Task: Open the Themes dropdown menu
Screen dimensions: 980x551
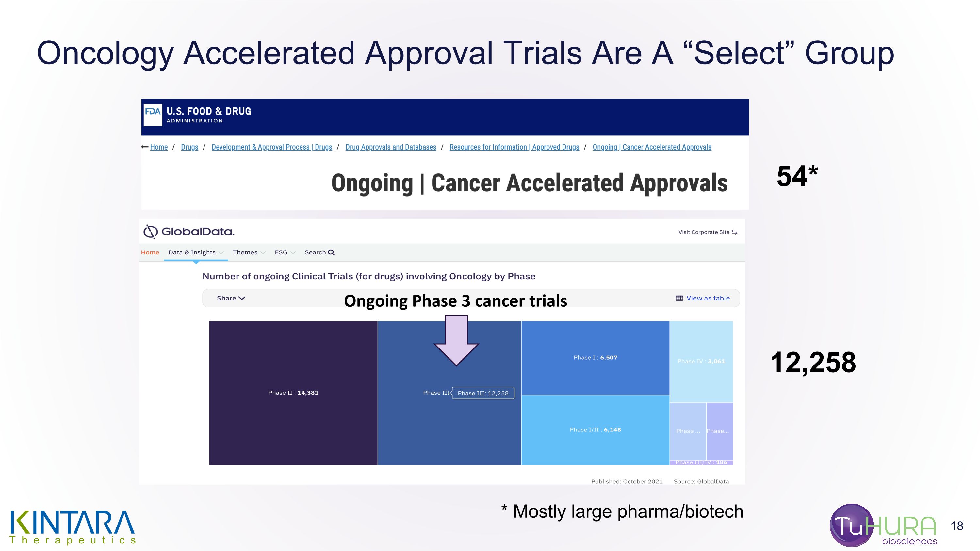Action: click(249, 252)
